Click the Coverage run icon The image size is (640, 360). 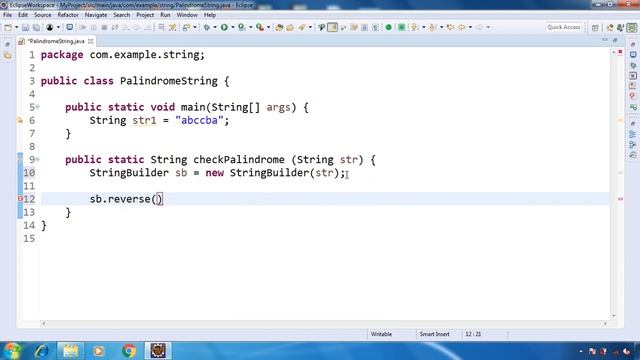point(242,27)
